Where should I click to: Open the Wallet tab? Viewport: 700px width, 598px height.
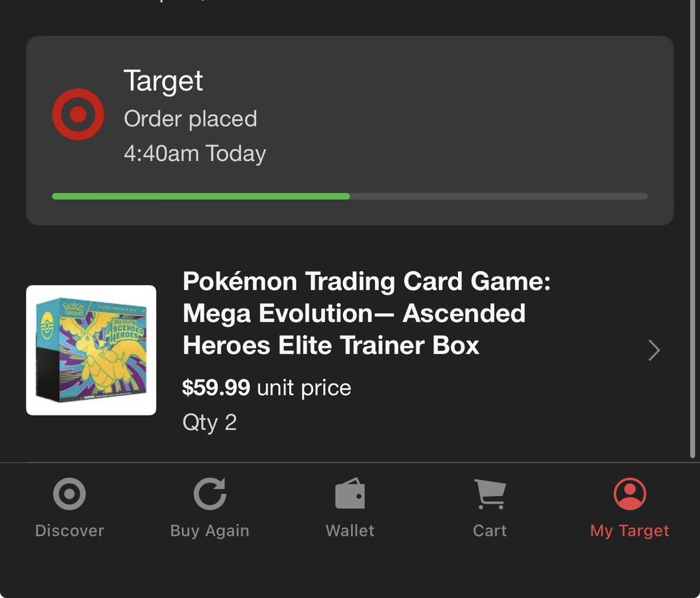pyautogui.click(x=350, y=508)
